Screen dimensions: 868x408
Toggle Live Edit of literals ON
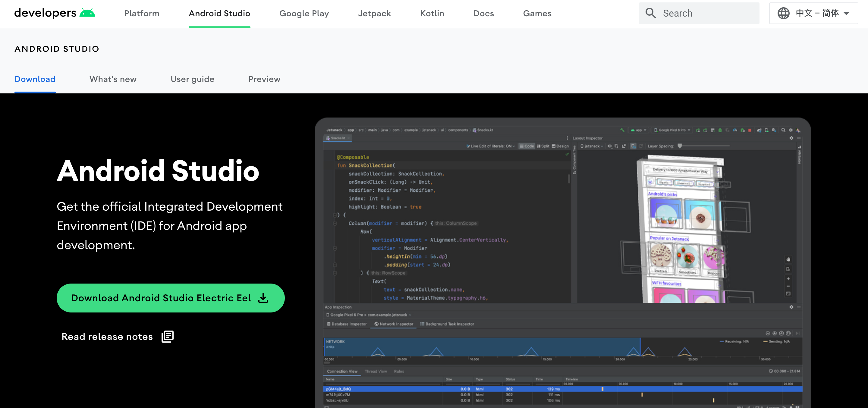click(x=491, y=146)
